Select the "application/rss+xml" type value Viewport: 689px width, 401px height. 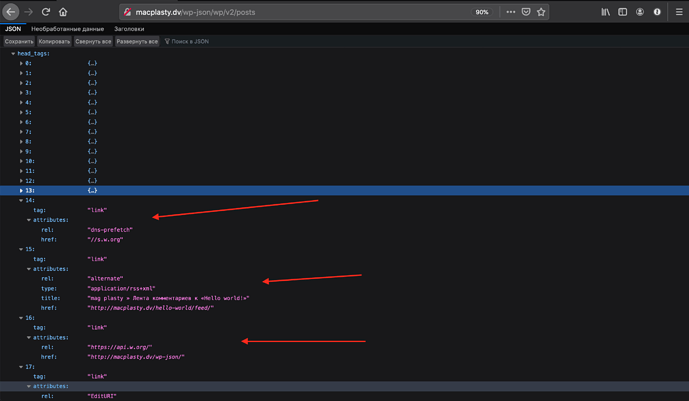pos(121,289)
